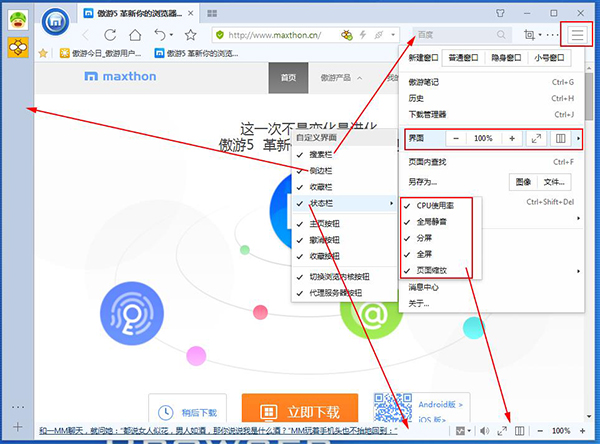This screenshot has width=600, height=444.
Task: Click split screen button in 界面 menu row
Action: (560, 139)
